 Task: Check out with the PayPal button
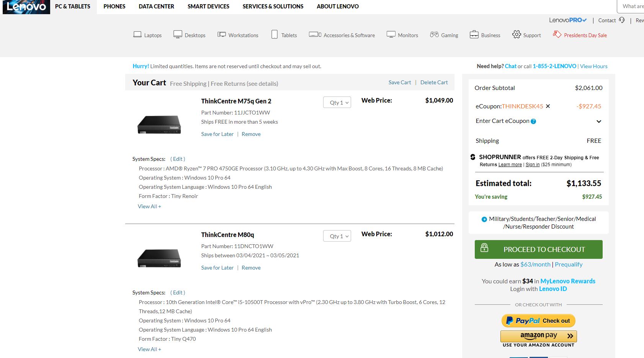(538, 321)
